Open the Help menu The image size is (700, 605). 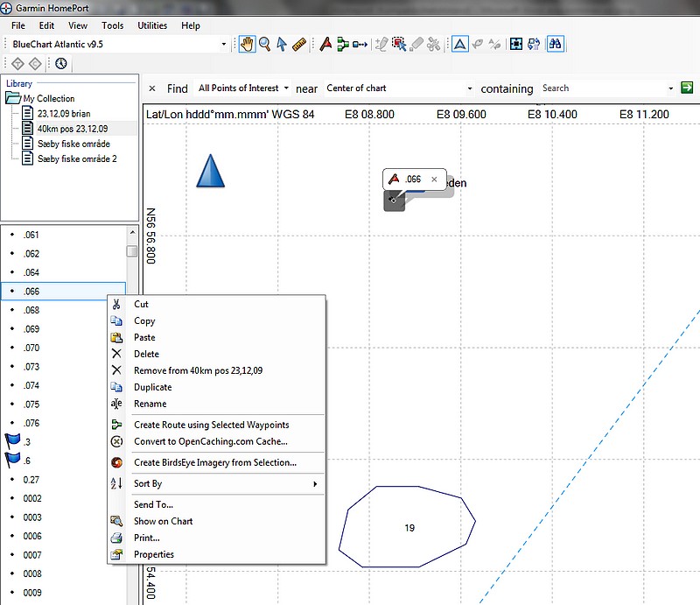tap(191, 25)
